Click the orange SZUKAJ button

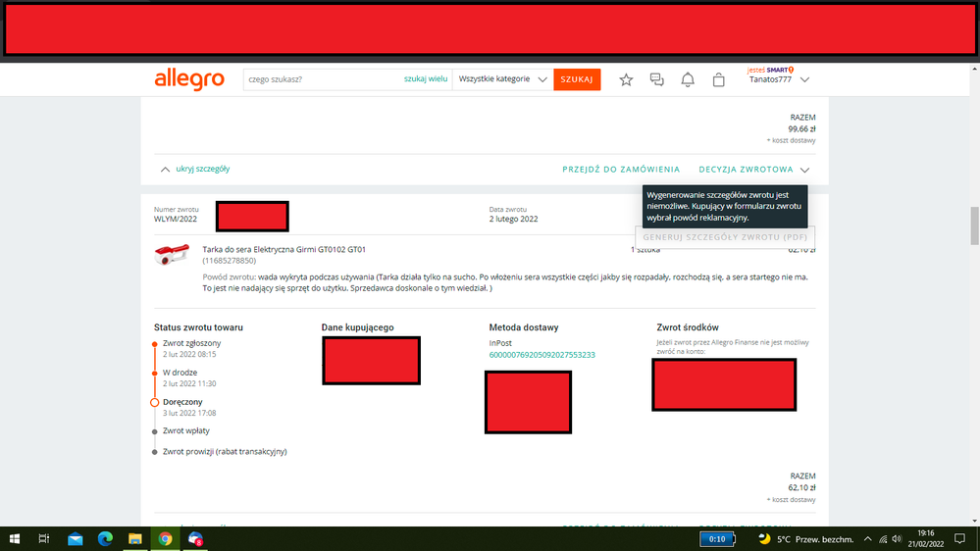(x=577, y=79)
